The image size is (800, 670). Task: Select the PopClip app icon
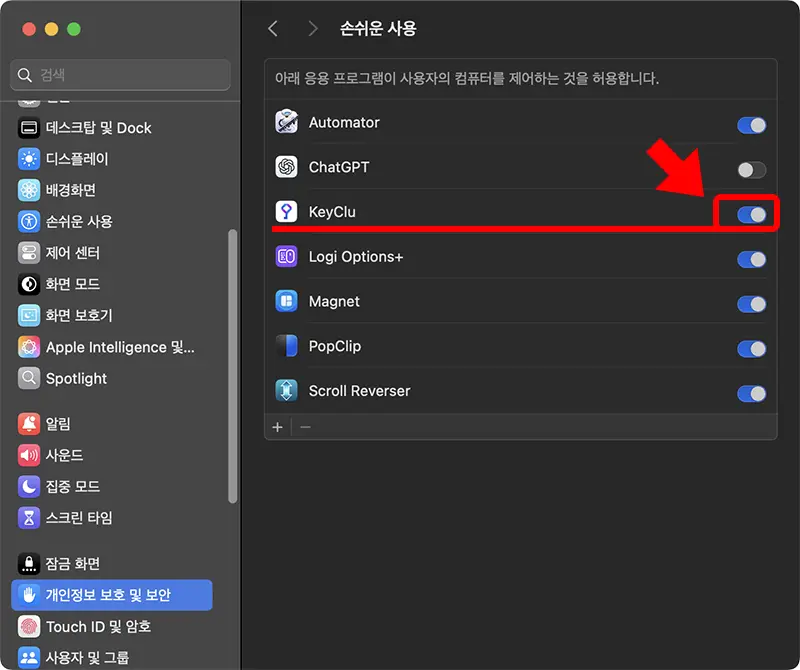point(287,348)
